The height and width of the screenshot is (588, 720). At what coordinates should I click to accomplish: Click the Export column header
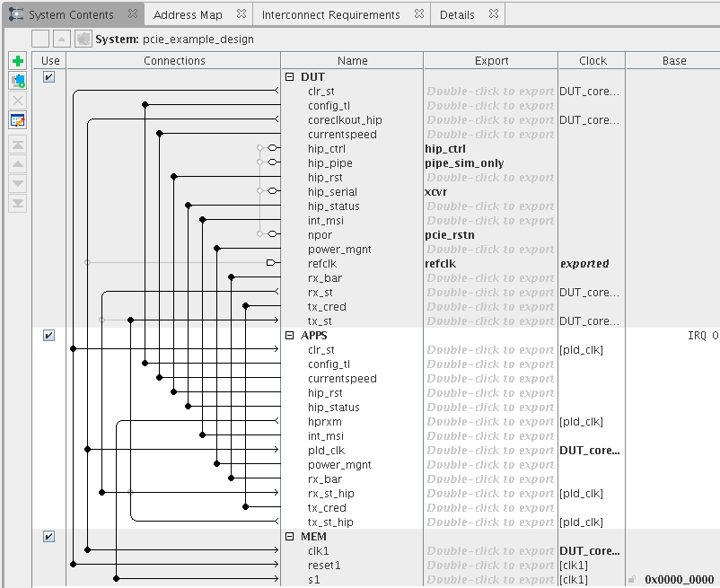[x=491, y=60]
